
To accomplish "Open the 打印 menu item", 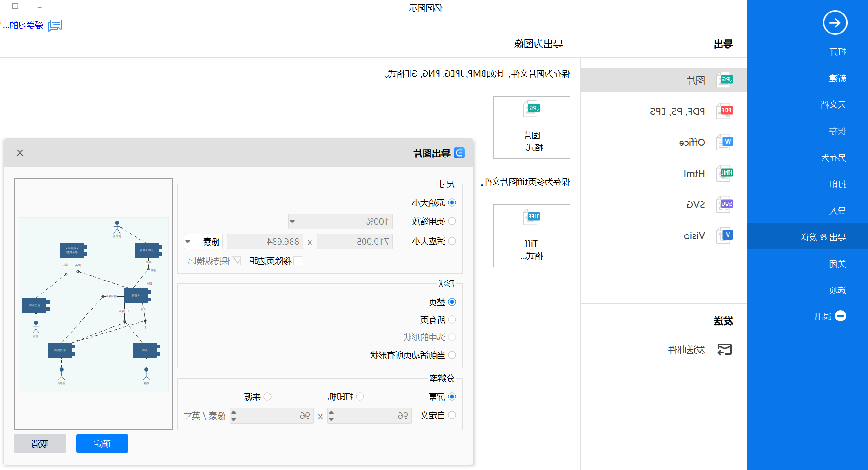I will pyautogui.click(x=837, y=184).
